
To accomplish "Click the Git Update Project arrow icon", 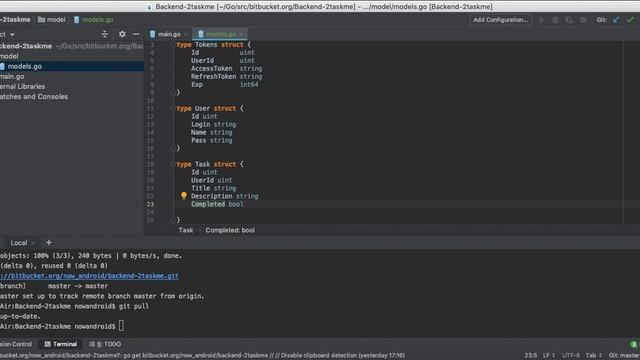I will coord(616,20).
